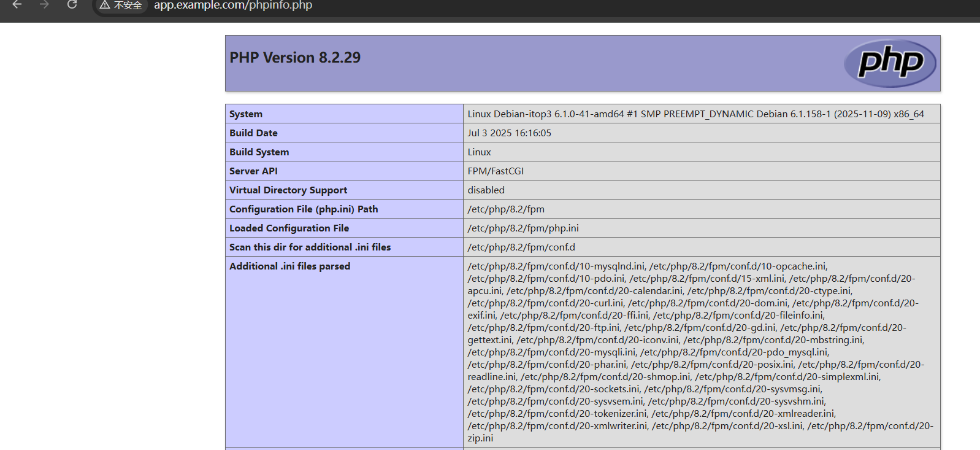Click the Virtual Directory Support label
This screenshot has width=980, height=450.
[x=288, y=190]
